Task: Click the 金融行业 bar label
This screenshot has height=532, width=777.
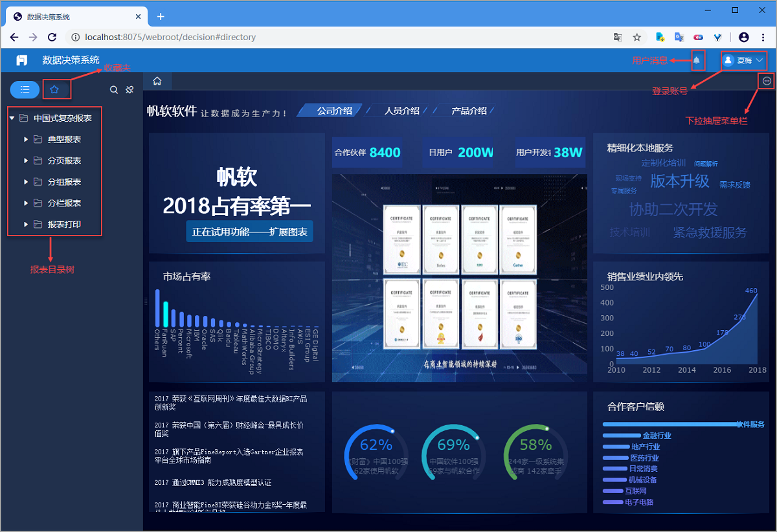Action: click(x=657, y=436)
